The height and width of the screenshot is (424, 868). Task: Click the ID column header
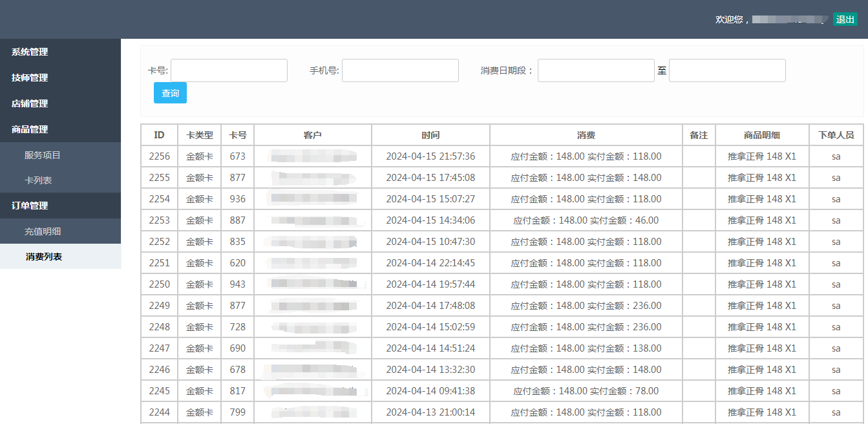tap(159, 135)
